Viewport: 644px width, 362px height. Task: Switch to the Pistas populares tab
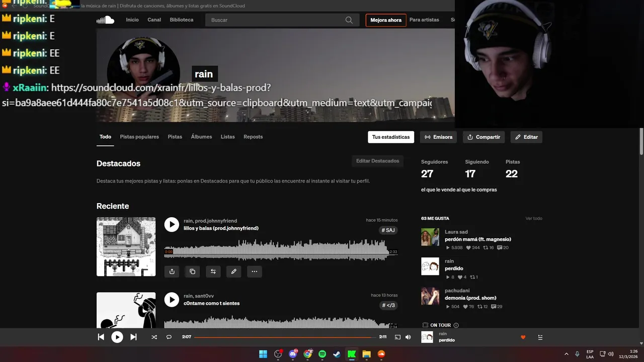pyautogui.click(x=139, y=137)
